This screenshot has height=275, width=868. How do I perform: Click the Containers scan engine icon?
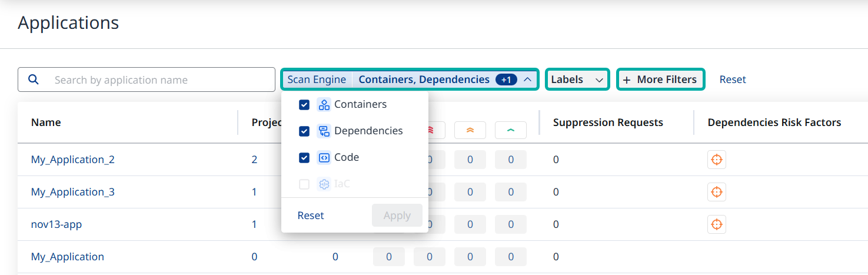(x=324, y=105)
